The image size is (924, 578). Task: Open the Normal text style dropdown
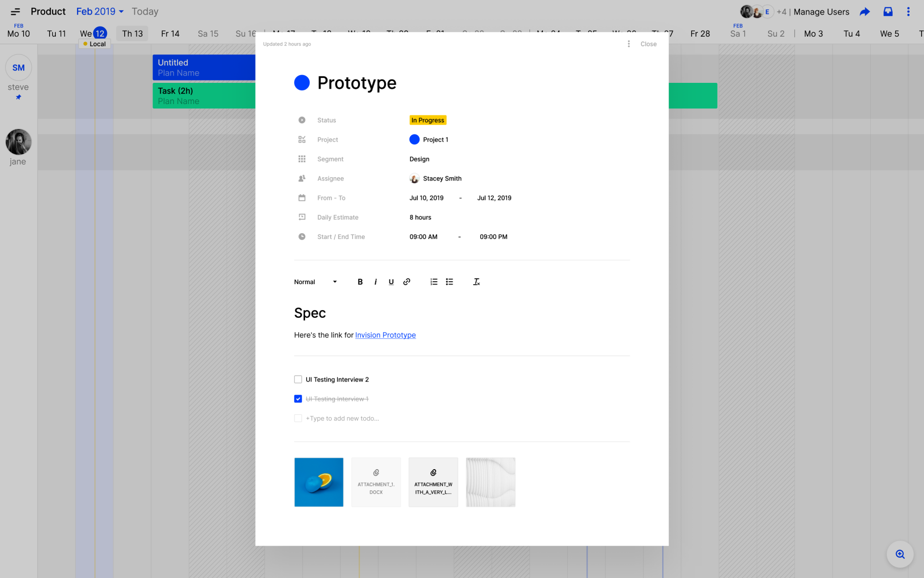pyautogui.click(x=315, y=282)
